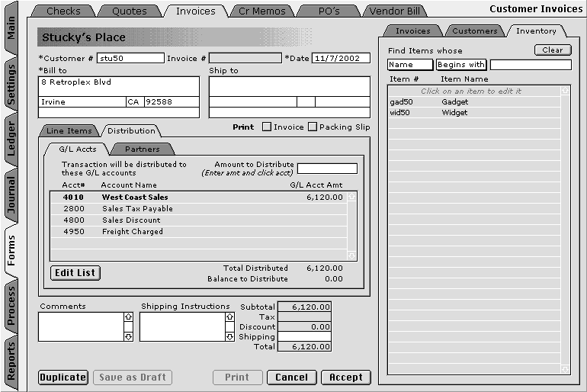The height and width of the screenshot is (392, 587).
Task: Switch to the Line Items tab
Action: pyautogui.click(x=69, y=130)
